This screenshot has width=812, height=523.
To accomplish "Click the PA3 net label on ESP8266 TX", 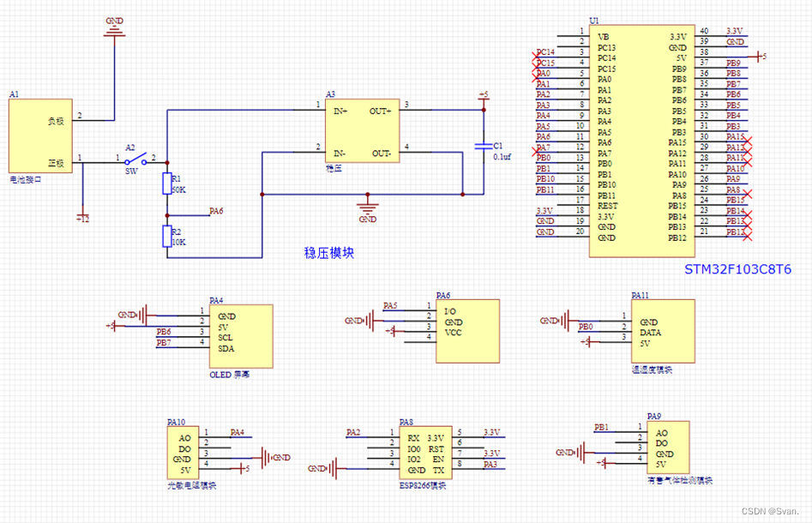I will (x=490, y=465).
